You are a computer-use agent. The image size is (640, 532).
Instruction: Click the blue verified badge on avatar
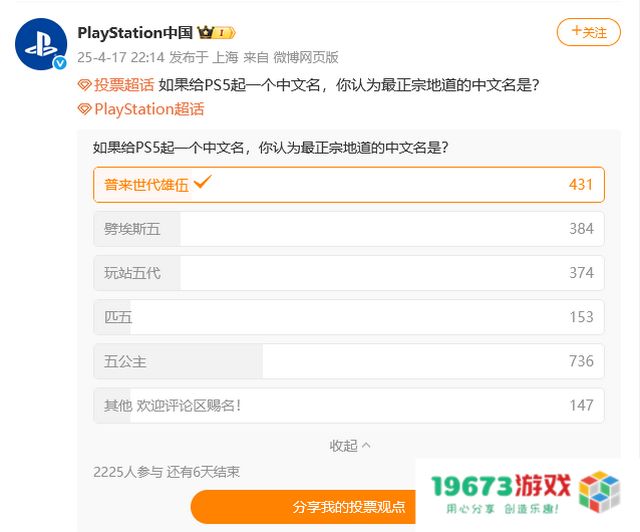pyautogui.click(x=60, y=63)
